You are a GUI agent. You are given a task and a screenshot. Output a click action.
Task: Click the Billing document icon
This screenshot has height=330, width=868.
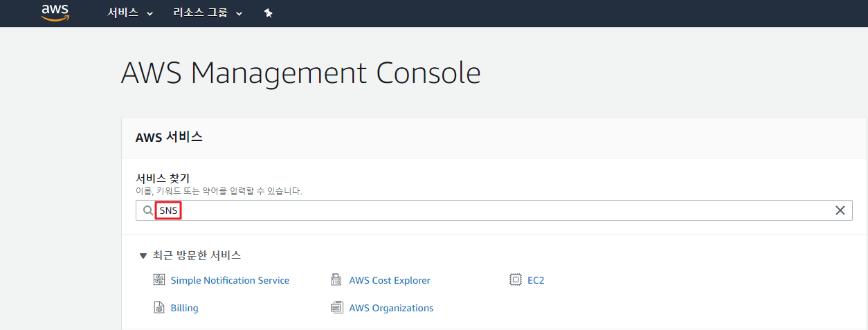pos(159,308)
